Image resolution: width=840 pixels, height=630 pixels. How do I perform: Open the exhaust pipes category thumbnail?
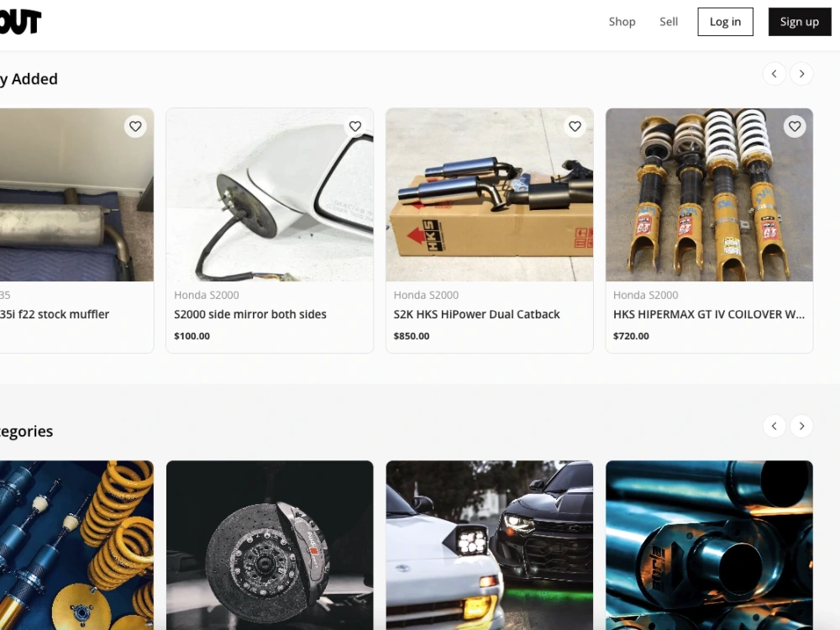(x=708, y=545)
